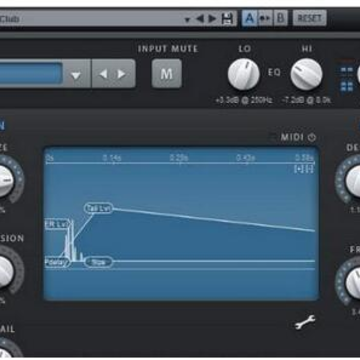
Task: Copy settings between A and B
Action: pos(265,18)
